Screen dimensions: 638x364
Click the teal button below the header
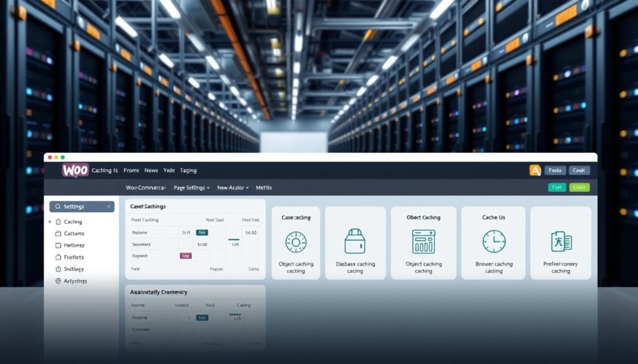point(557,187)
